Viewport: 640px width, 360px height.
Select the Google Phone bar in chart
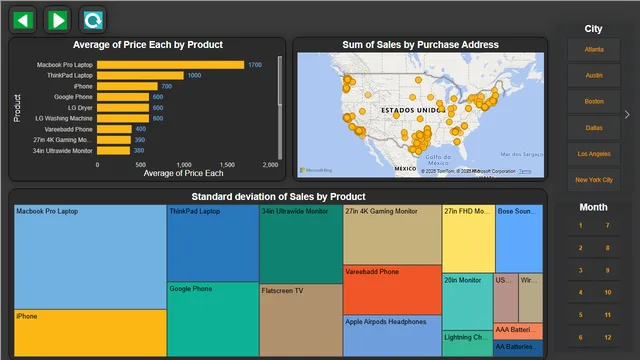(123, 97)
